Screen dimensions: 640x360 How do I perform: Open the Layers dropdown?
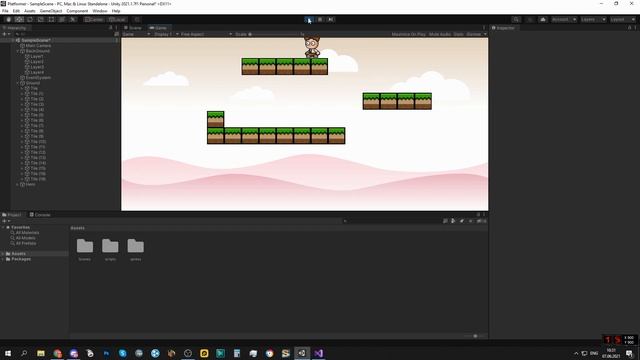point(593,20)
